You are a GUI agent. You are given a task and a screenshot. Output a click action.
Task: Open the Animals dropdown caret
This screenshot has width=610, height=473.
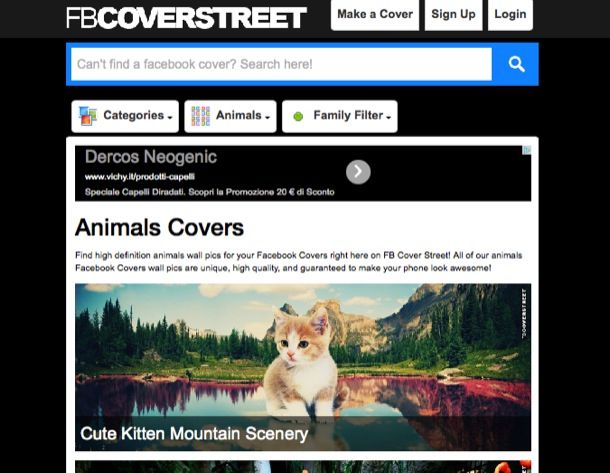[x=267, y=118]
